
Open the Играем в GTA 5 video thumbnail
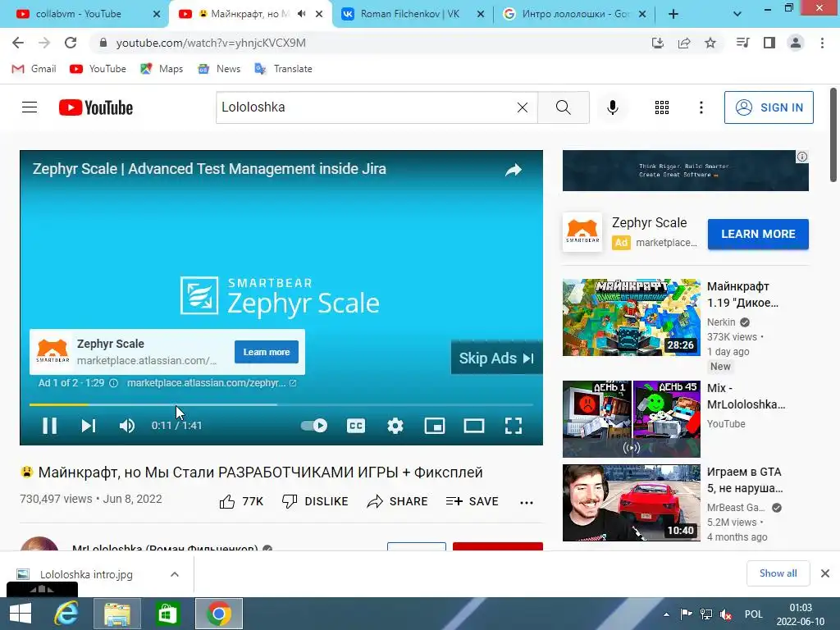[x=631, y=503]
